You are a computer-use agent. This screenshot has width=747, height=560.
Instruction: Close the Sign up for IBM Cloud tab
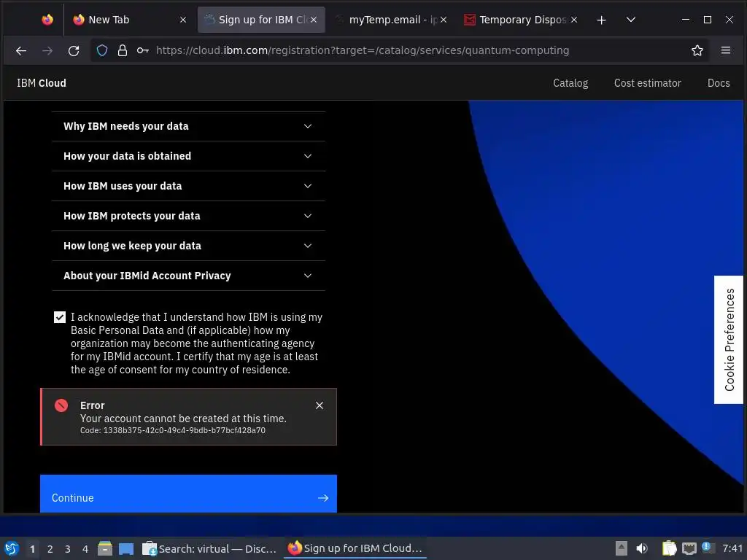tap(314, 20)
